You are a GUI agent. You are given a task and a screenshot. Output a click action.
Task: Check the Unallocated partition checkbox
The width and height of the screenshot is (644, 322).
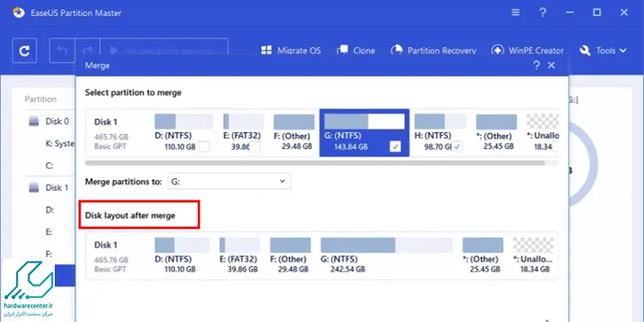pos(555,147)
